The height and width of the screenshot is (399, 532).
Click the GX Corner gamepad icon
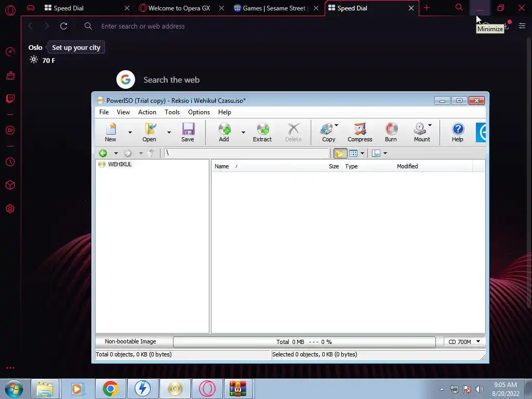[31, 8]
